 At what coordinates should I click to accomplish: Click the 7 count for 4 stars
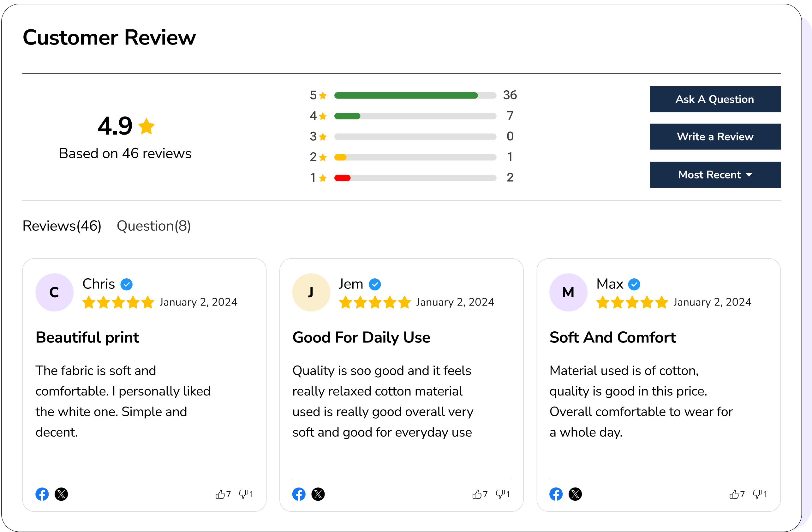point(510,116)
